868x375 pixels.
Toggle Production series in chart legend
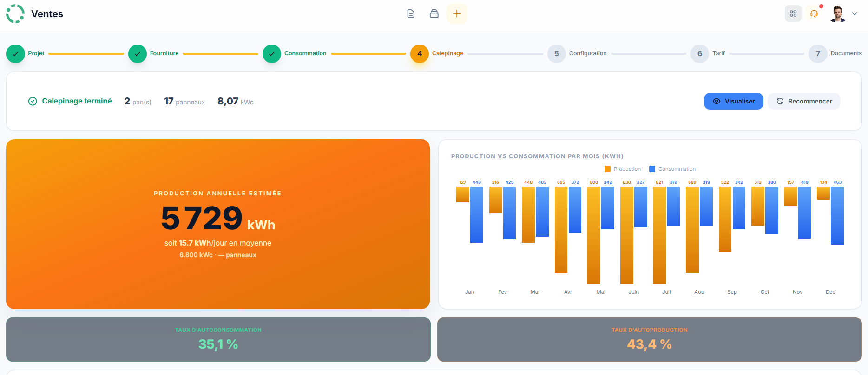click(623, 169)
